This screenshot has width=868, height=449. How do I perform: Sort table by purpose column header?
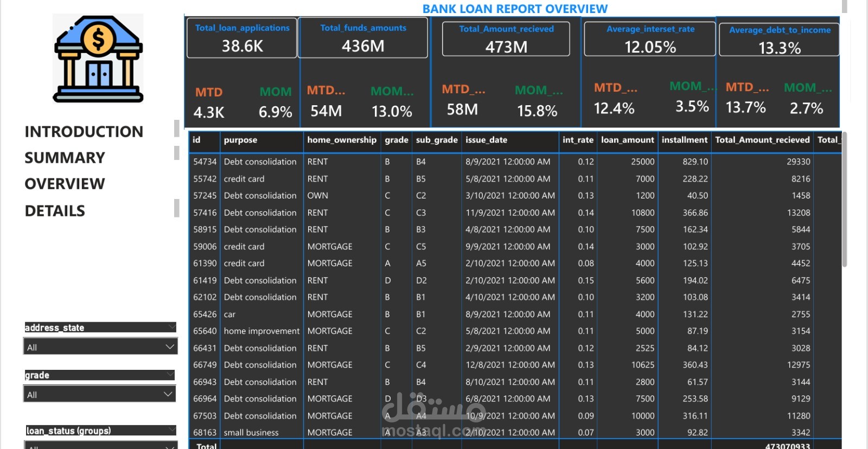[x=240, y=140]
